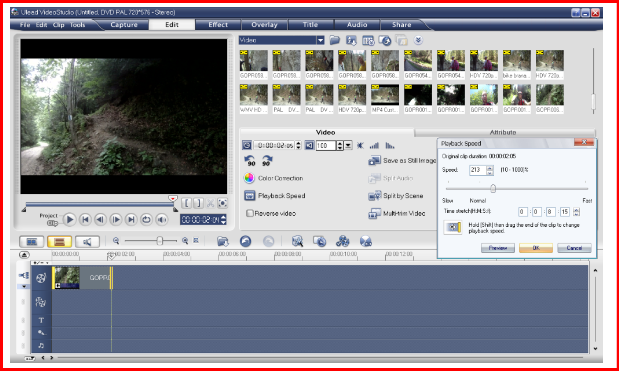Go to the Effect step tab
619x371 pixels.
click(218, 25)
